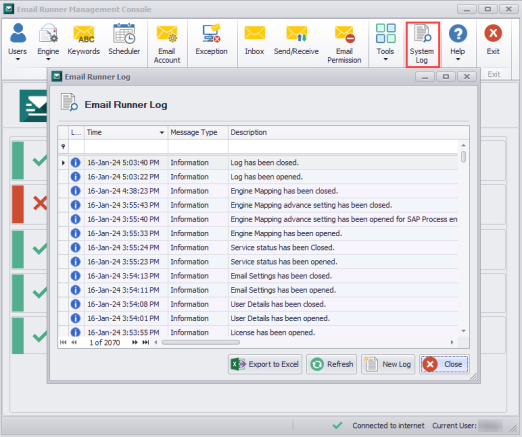Open the Time column filter dropdown
The image size is (522, 437).
pos(162,133)
